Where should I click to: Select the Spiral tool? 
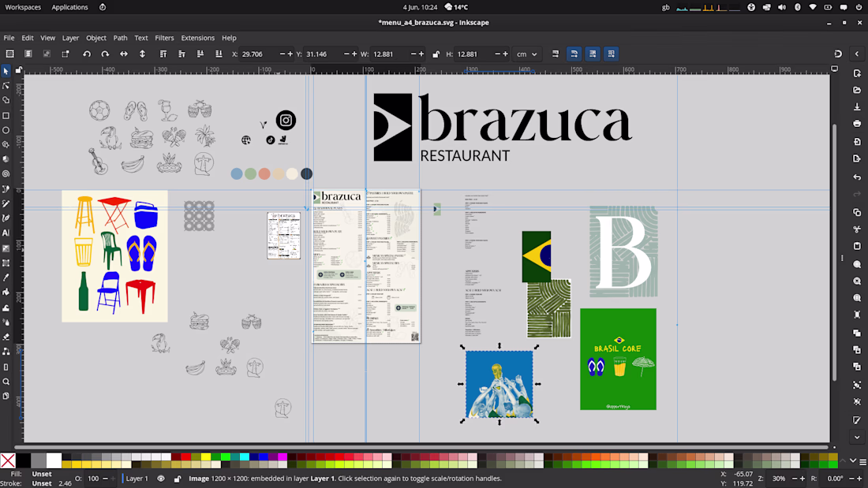tap(6, 173)
